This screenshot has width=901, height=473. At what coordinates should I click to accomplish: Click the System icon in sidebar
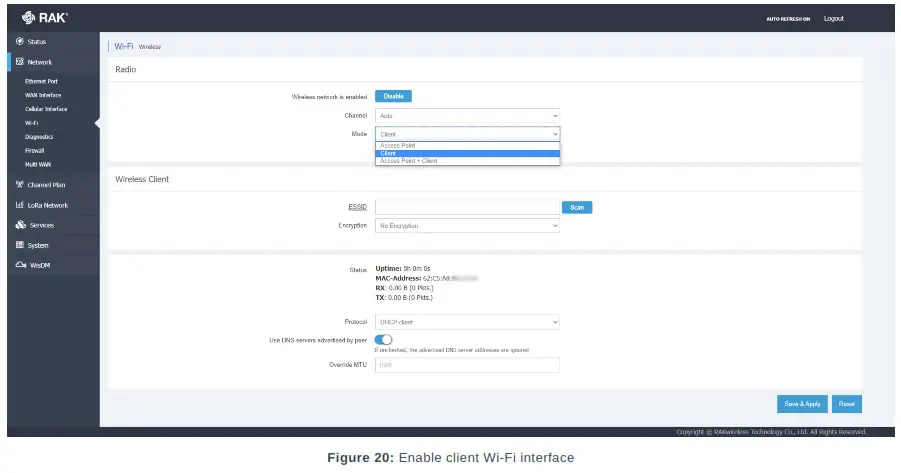coord(20,245)
